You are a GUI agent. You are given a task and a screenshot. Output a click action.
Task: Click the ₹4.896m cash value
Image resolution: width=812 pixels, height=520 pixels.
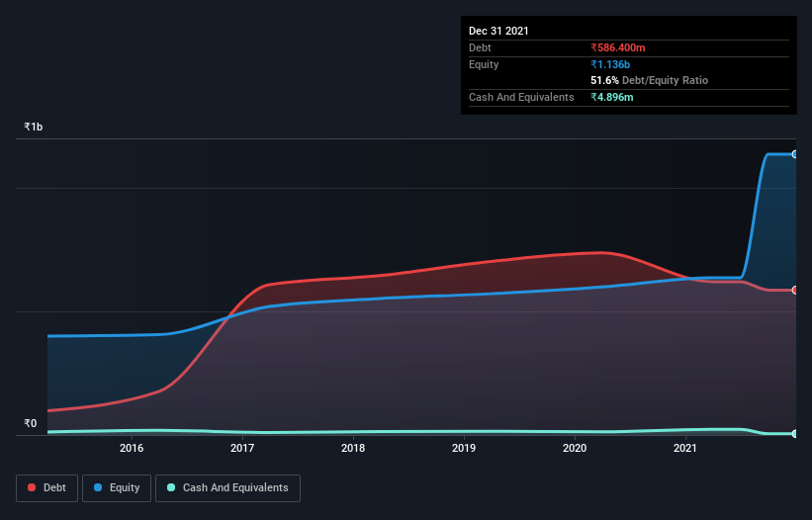tap(611, 97)
